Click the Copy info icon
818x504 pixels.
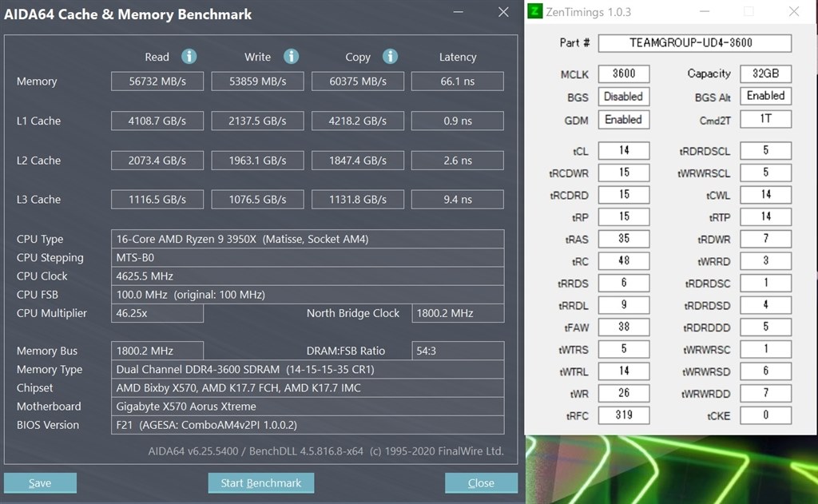pos(390,57)
